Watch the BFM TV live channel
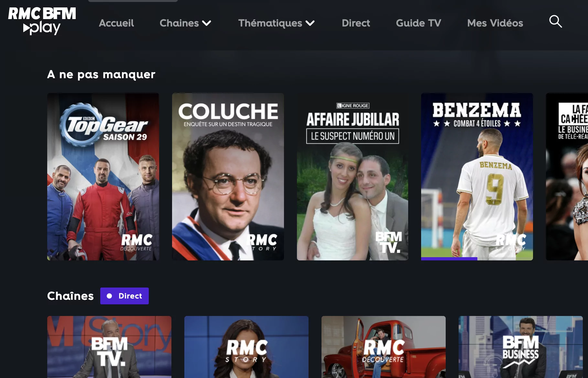The image size is (588, 378). coord(109,347)
